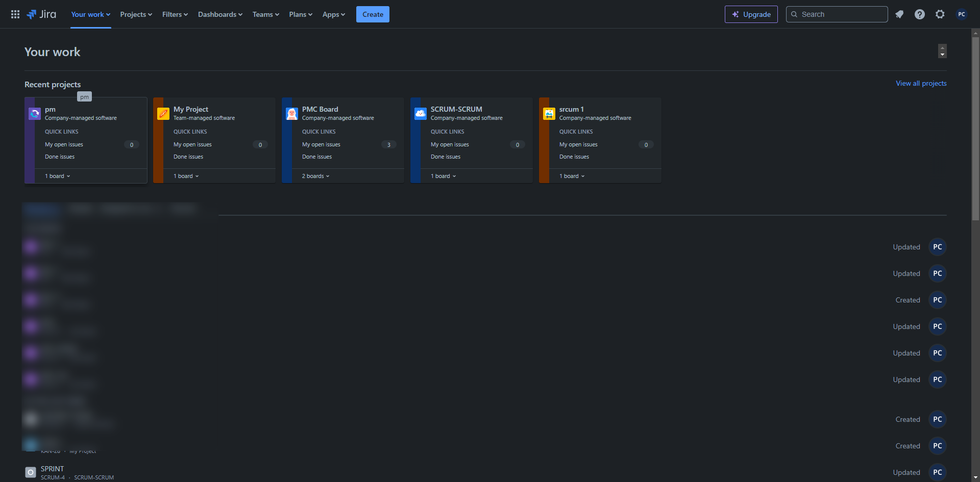Click the Recent projects heading
Screen dimensions: 980x482
(53, 85)
